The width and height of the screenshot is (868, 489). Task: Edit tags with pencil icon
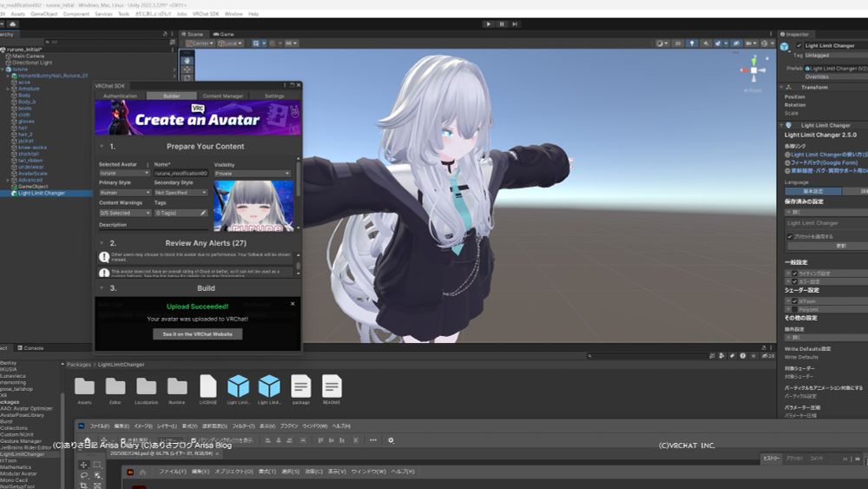(x=203, y=213)
